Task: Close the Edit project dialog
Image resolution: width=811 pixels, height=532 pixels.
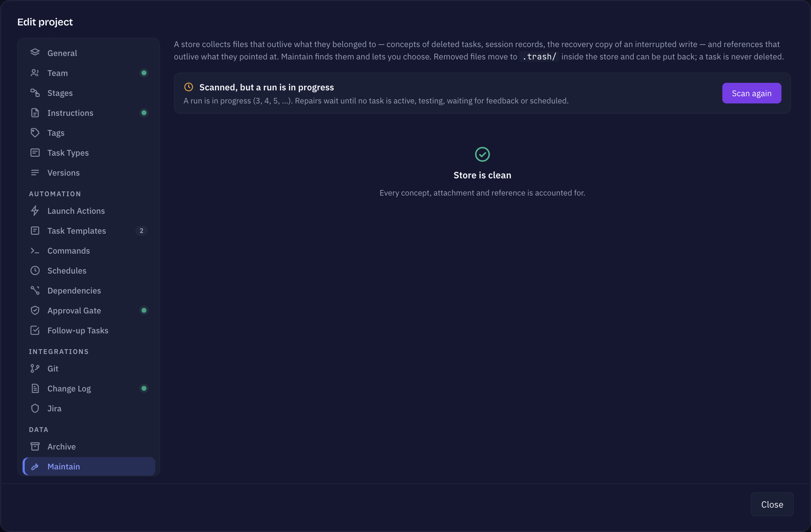Action: click(x=772, y=504)
